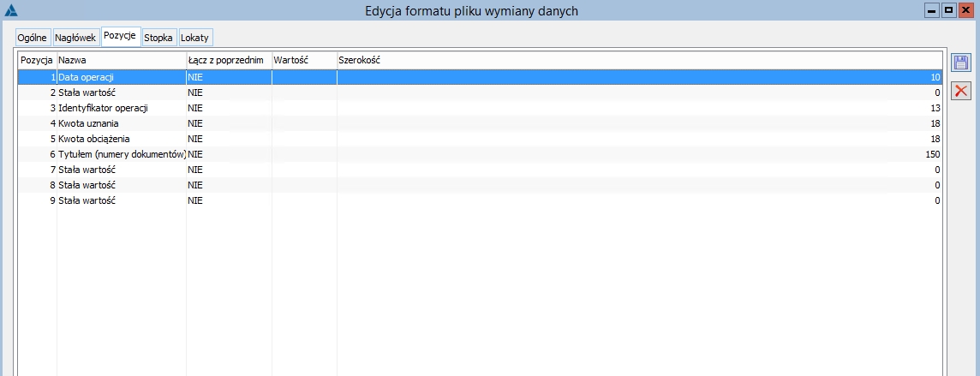
Task: Open the Nagłówek tab
Action: click(x=75, y=39)
